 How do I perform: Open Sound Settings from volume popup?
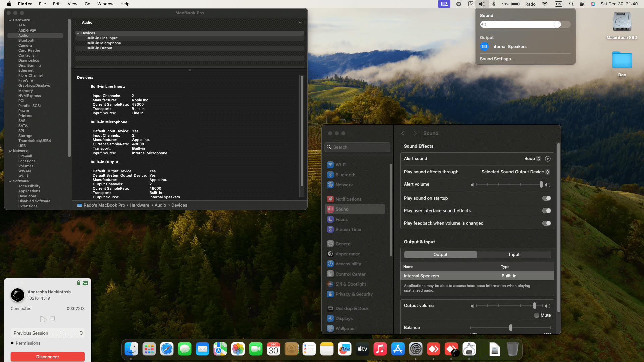coord(497,59)
